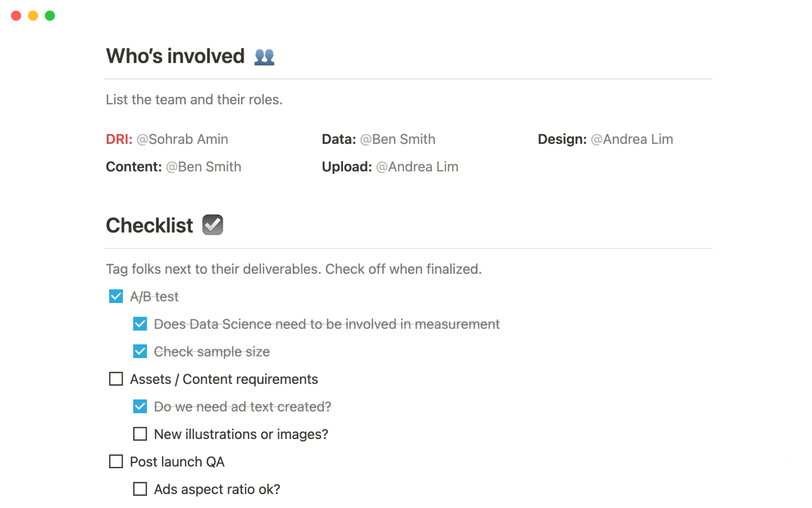Open the @Sohrab Amin mention next to DRI
The height and width of the screenshot is (508, 812).
(182, 139)
